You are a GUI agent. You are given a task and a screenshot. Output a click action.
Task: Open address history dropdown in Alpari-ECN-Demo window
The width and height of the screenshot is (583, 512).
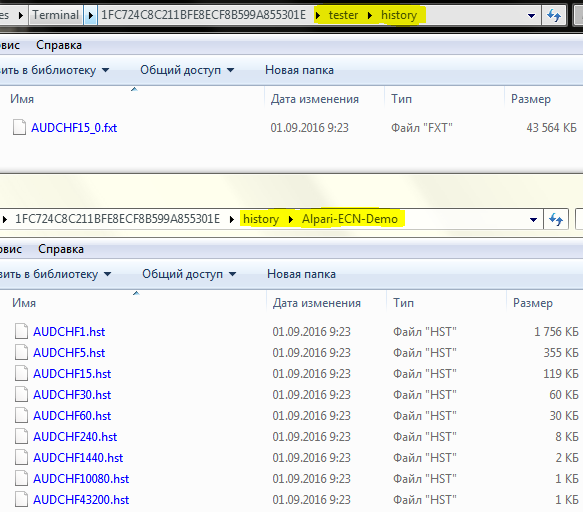point(533,220)
